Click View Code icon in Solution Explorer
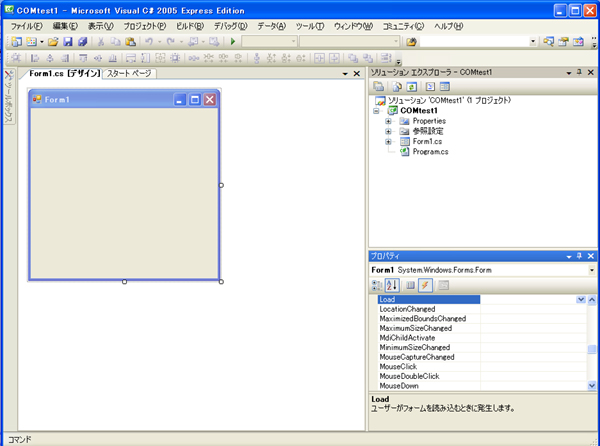 [x=430, y=87]
